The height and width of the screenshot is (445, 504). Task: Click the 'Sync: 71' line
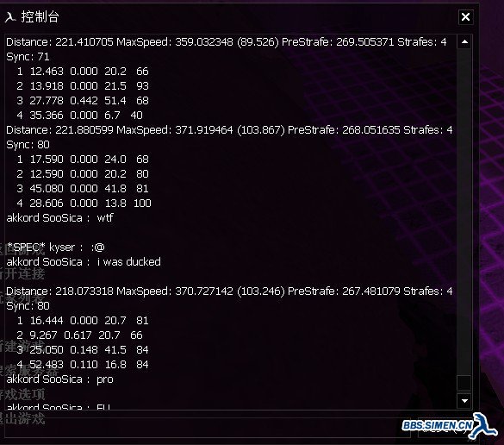tap(28, 57)
